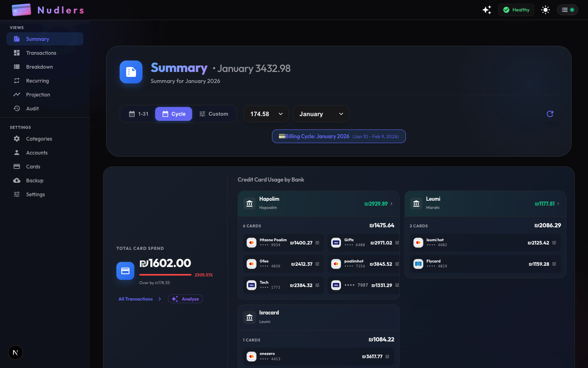The height and width of the screenshot is (368, 588).
Task: Open filter options for the Htzone Poalim card
Action: [318, 242]
